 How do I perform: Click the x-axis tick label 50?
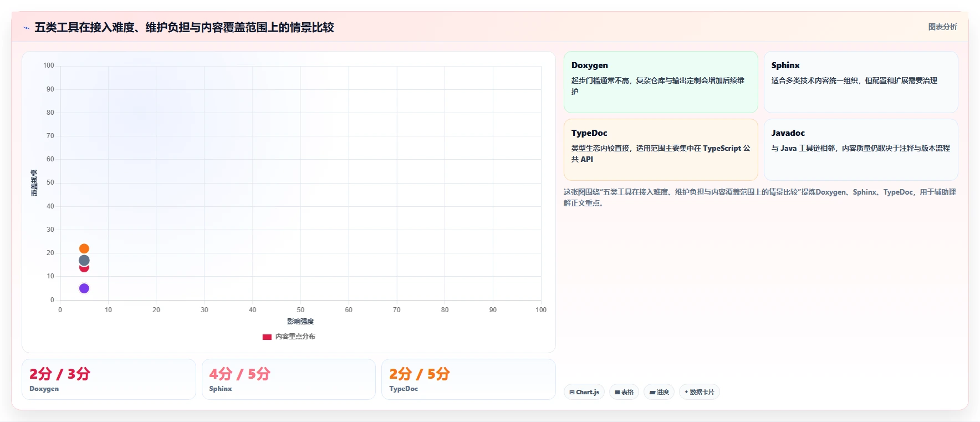tap(300, 310)
